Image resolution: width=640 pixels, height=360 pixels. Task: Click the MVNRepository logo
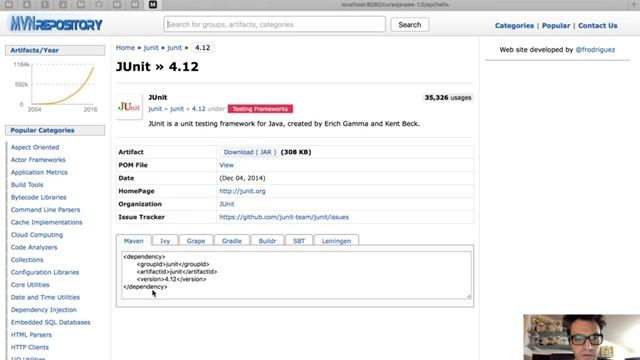click(x=56, y=24)
